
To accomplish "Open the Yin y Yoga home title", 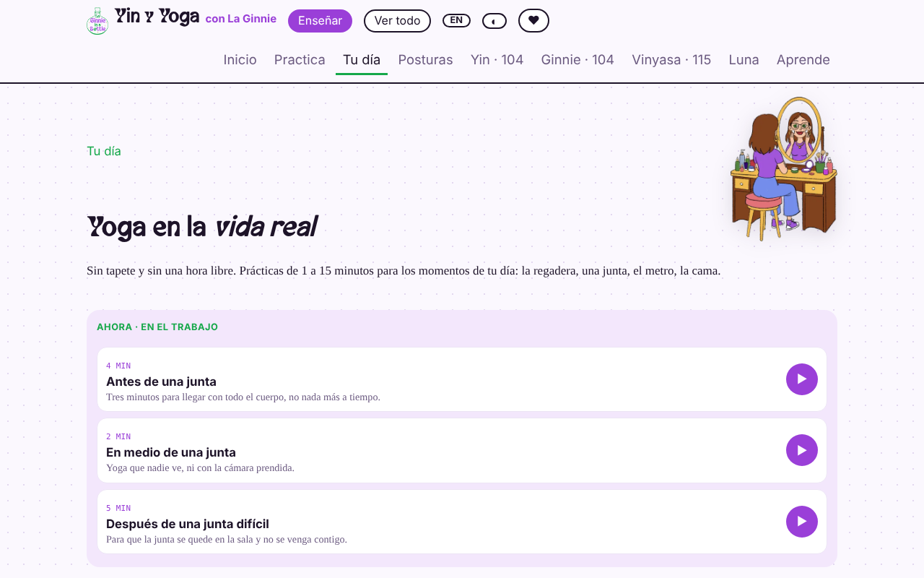I will point(157,17).
